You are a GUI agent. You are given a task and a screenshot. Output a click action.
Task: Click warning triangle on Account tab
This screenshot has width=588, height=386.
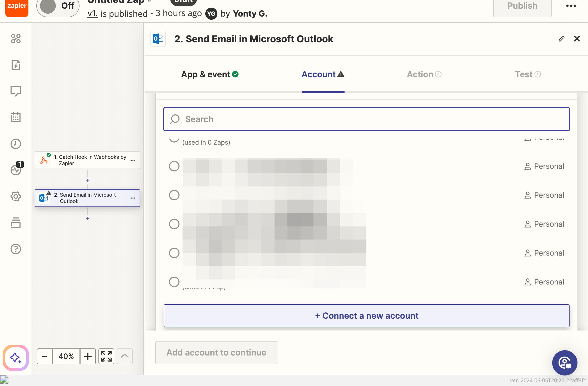click(341, 74)
